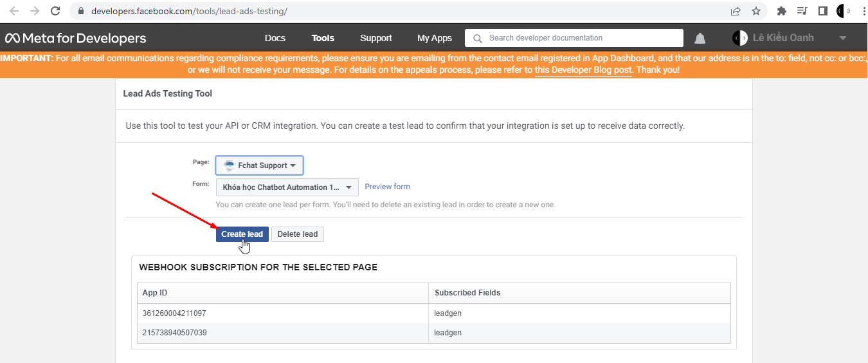Open the share page icon in address bar
Image resolution: width=868 pixels, height=363 pixels.
[736, 11]
